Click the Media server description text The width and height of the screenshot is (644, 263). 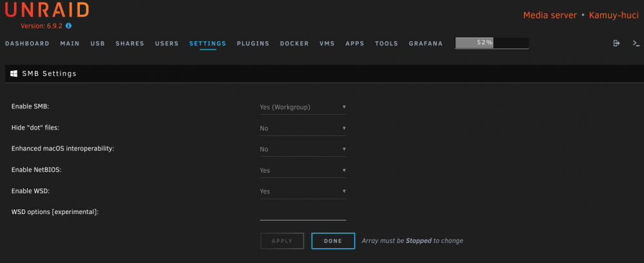pos(550,15)
